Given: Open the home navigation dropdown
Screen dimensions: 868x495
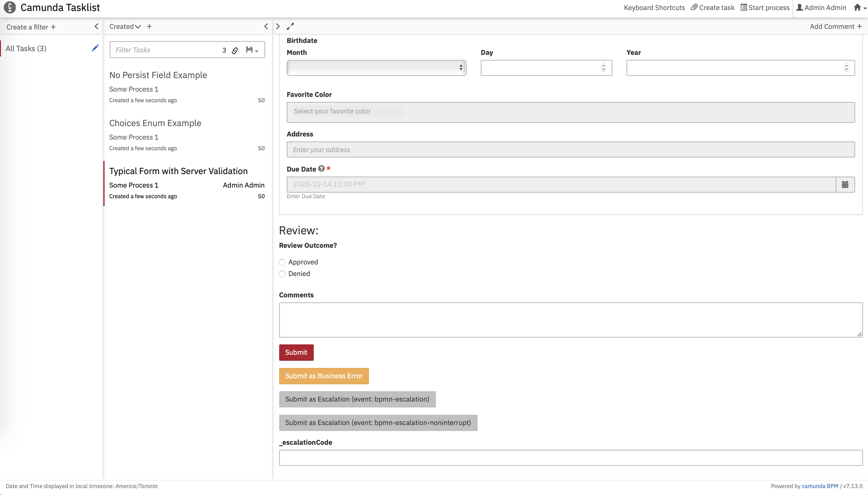Looking at the screenshot, I should [860, 8].
